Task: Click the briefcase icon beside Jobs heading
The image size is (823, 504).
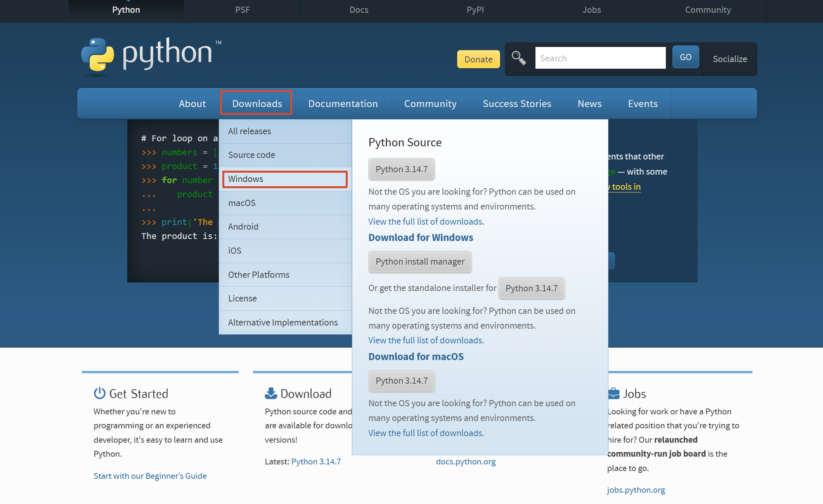Action: point(613,393)
